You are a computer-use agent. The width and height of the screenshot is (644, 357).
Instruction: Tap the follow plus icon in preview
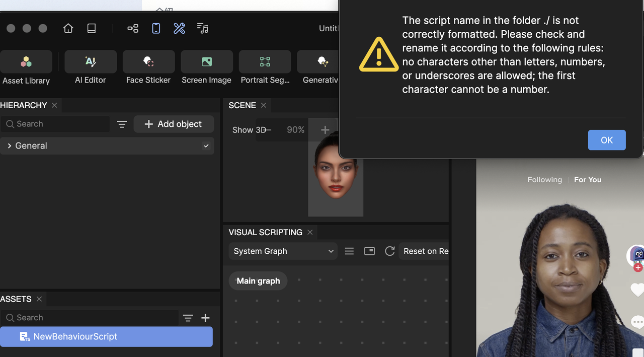coord(638,267)
